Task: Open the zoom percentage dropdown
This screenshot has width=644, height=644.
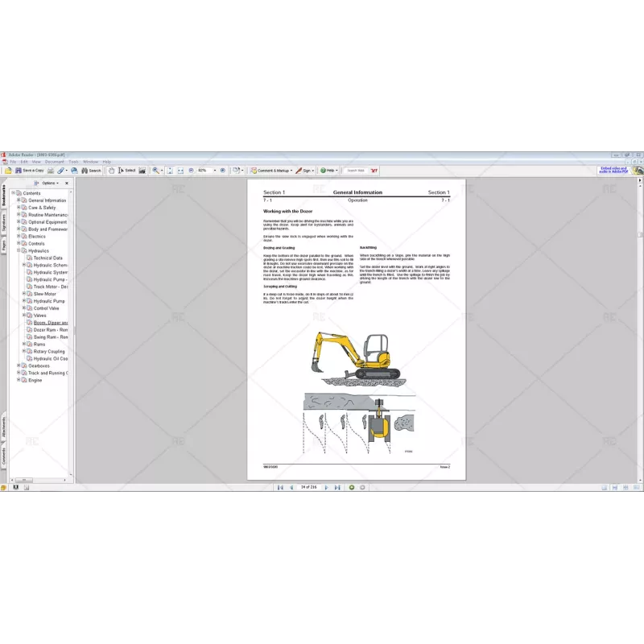Action: 214,170
